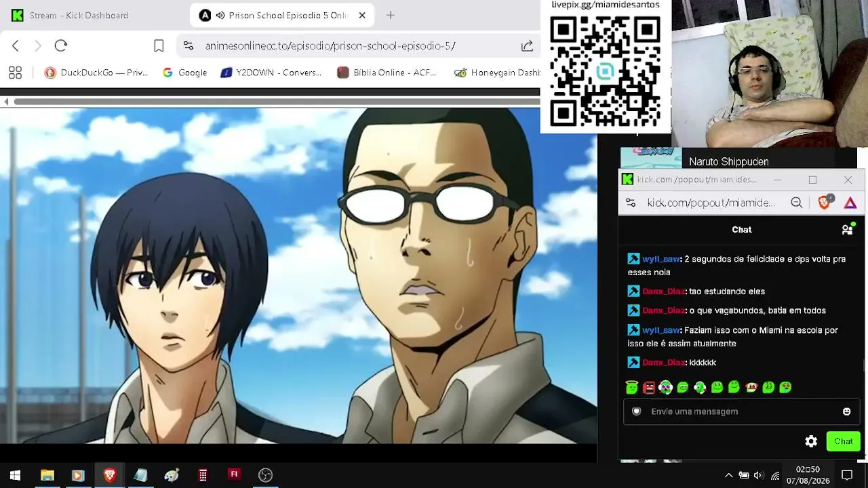This screenshot has height=488, width=868.
Task: Click the kick.com/popout address field
Action: click(x=711, y=203)
